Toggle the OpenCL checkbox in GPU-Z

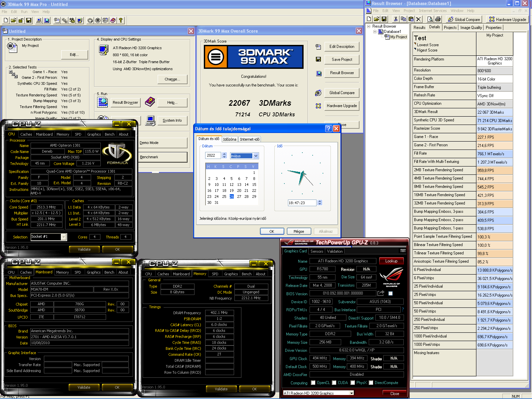click(313, 383)
